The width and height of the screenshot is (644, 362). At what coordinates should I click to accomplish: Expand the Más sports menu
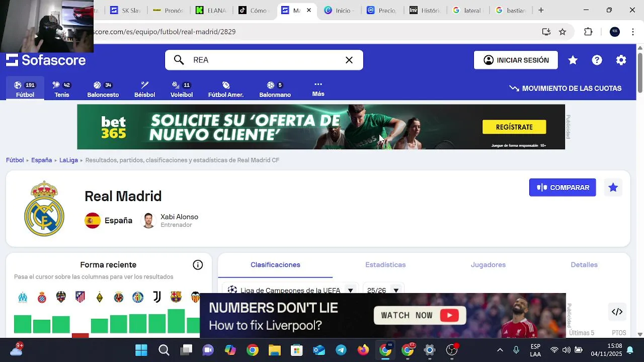pyautogui.click(x=318, y=89)
